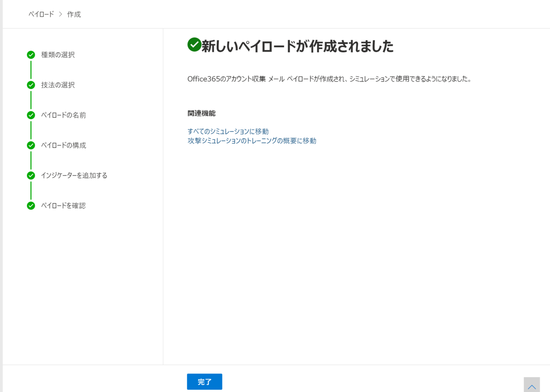Click the green checkmark beside ペイロードの名前
The height and width of the screenshot is (392, 550).
31,115
